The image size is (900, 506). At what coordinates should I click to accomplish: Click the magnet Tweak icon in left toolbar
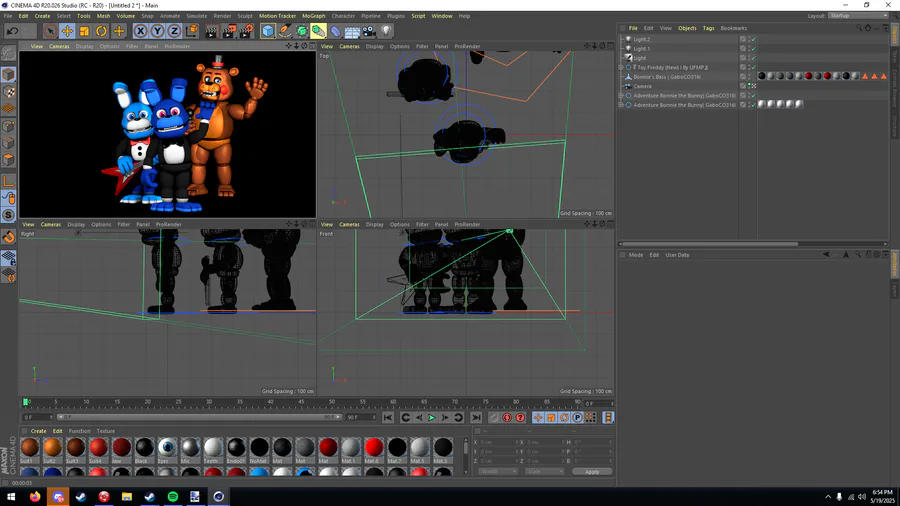(9, 236)
